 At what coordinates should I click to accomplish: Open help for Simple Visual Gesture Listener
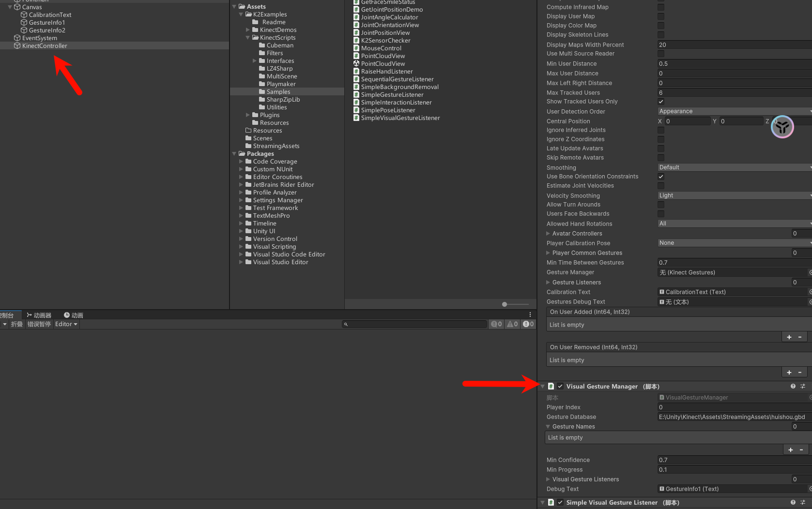tap(793, 502)
